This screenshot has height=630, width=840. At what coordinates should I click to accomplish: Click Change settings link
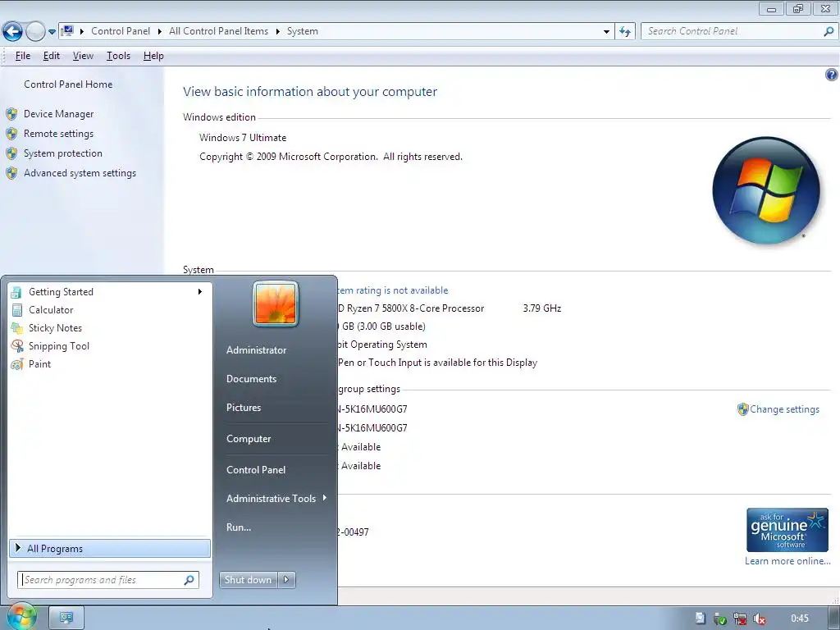(x=784, y=409)
